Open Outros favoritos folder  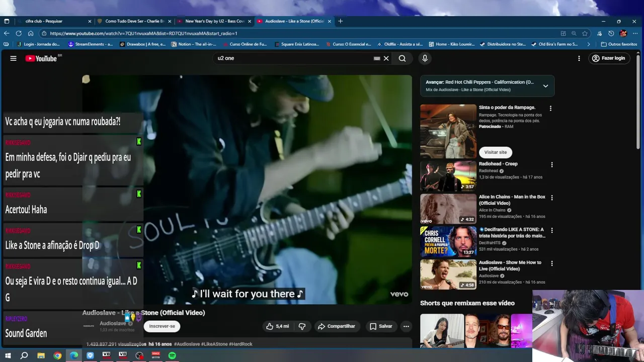(619, 44)
